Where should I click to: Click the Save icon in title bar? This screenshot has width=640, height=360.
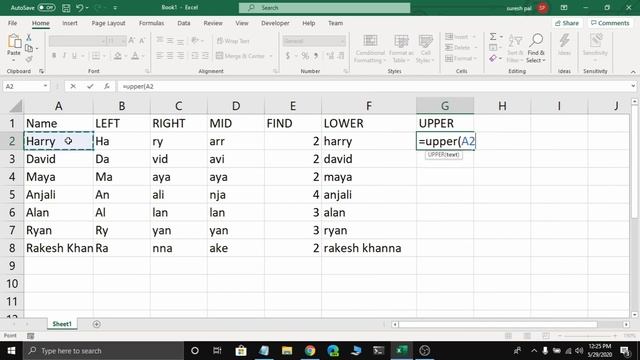[x=66, y=7]
